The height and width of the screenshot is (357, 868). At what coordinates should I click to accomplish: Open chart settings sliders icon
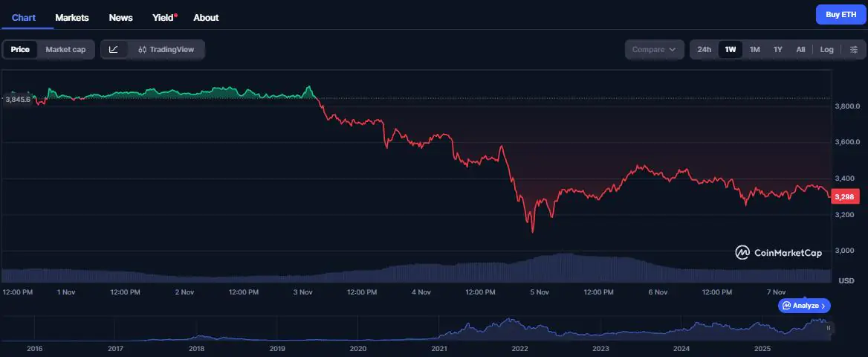tap(854, 49)
